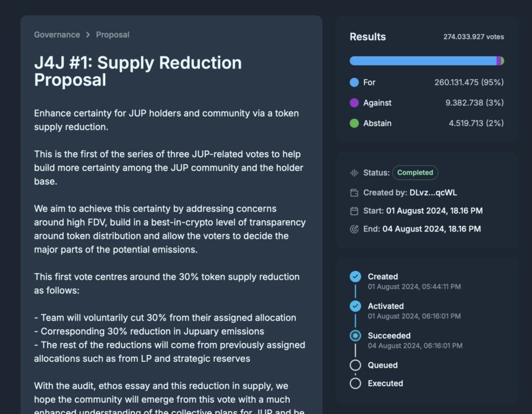Click the Activated checkmark circle
The height and width of the screenshot is (414, 532).
pyautogui.click(x=355, y=306)
